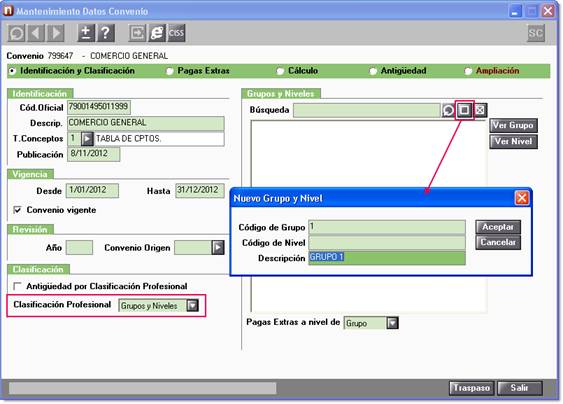563x404 pixels.
Task: Click the Aceptar button
Action: [498, 227]
